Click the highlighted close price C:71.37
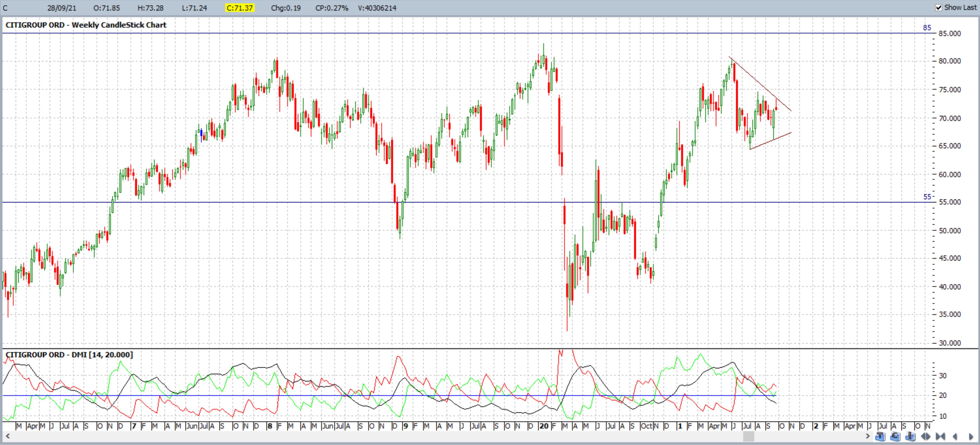Viewport: 980px width, 445px height. point(239,8)
